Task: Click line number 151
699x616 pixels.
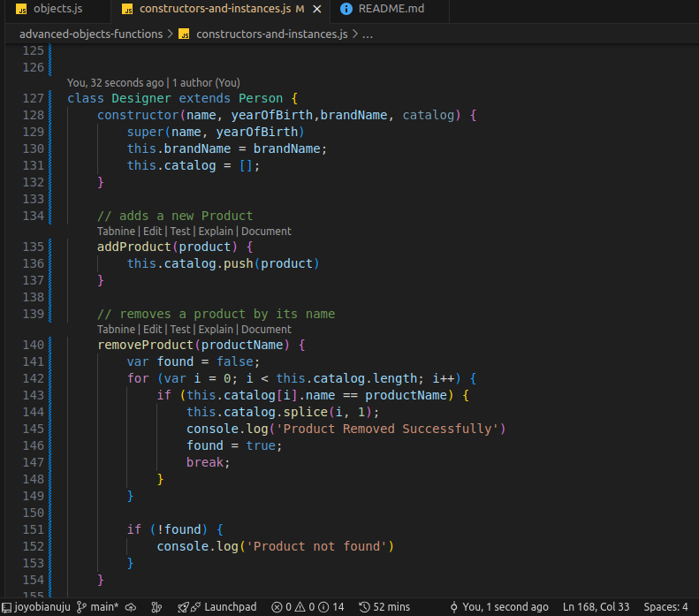Action: pos(34,529)
